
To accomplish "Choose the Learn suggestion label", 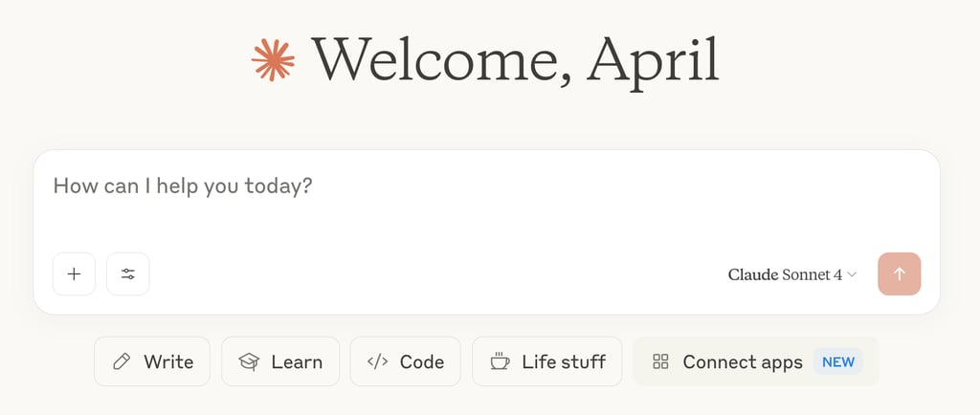I will tap(297, 361).
